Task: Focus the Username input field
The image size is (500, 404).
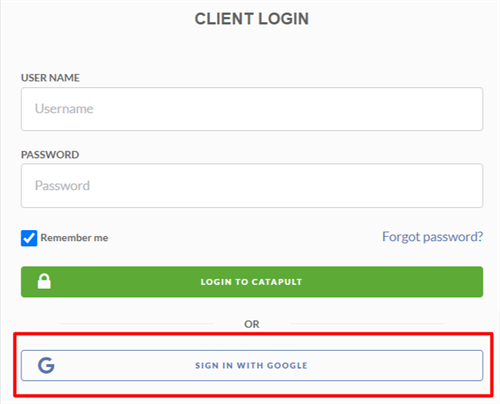Action: [252, 109]
